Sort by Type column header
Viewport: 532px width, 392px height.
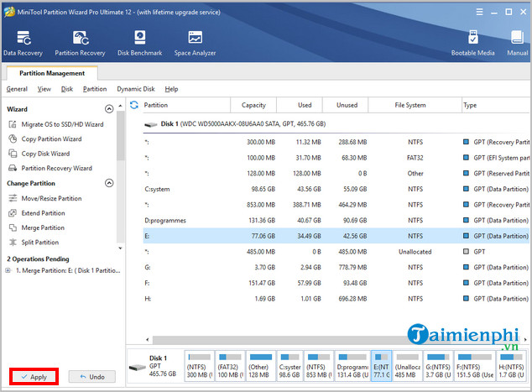[x=496, y=105]
